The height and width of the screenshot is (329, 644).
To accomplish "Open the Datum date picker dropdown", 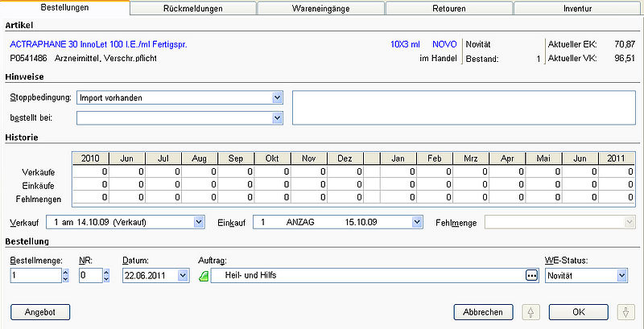I will click(183, 276).
